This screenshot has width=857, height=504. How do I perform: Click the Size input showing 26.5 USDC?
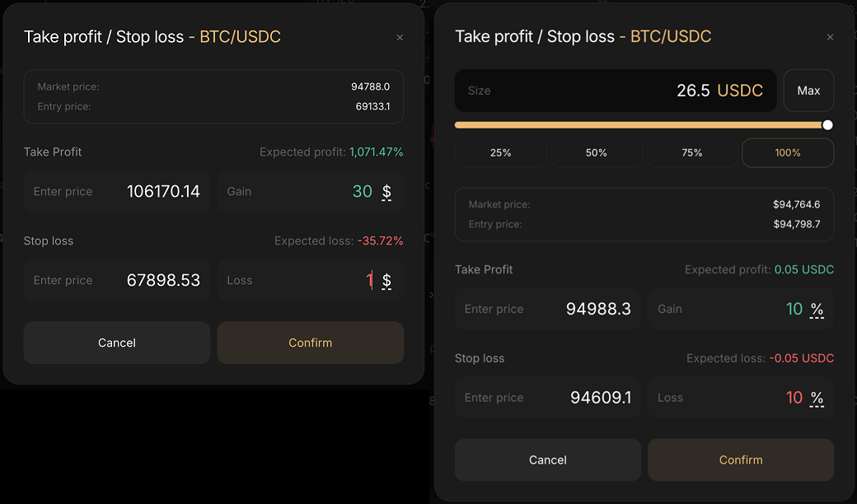615,91
